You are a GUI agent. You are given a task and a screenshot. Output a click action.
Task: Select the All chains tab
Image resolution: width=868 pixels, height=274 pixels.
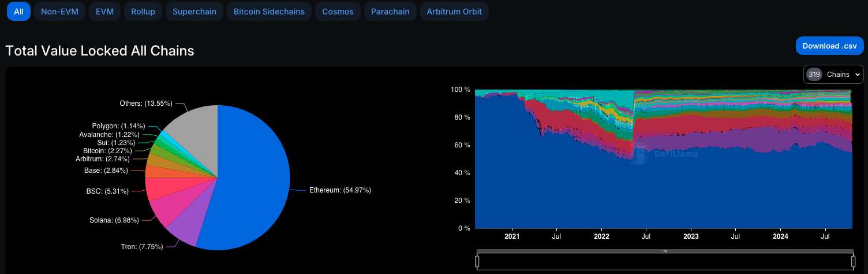[18, 12]
